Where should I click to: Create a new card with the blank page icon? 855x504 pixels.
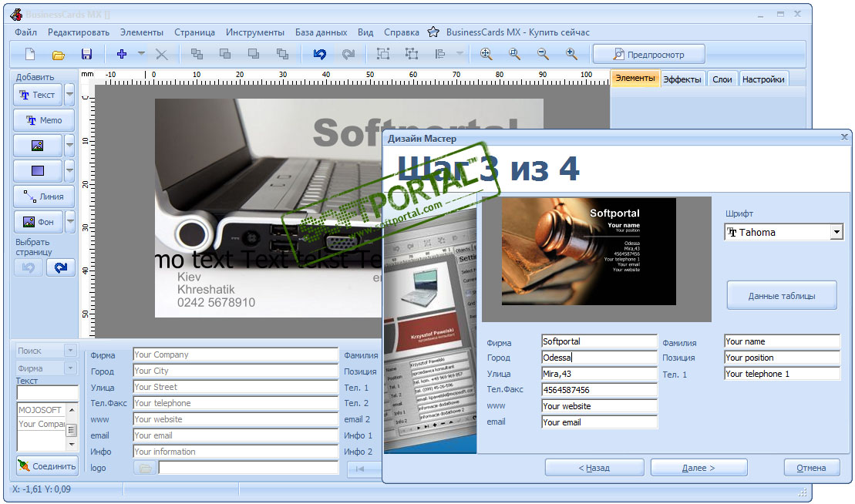pyautogui.click(x=30, y=54)
